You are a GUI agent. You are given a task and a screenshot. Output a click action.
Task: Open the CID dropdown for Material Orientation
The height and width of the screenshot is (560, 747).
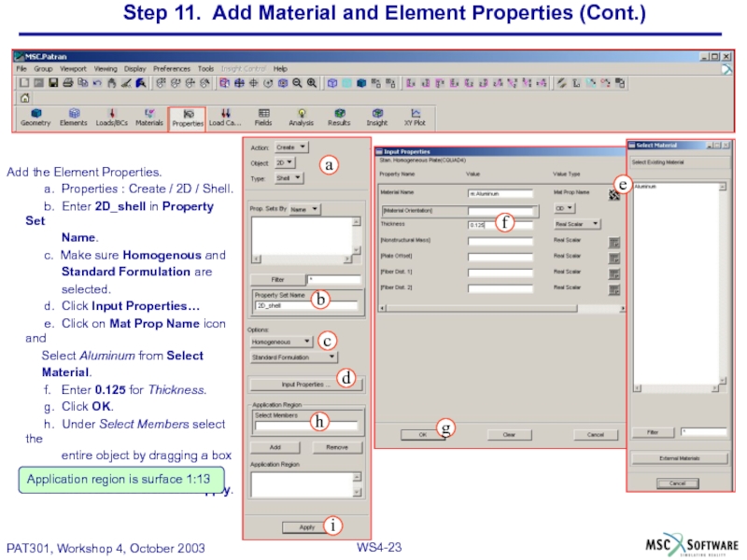(565, 208)
